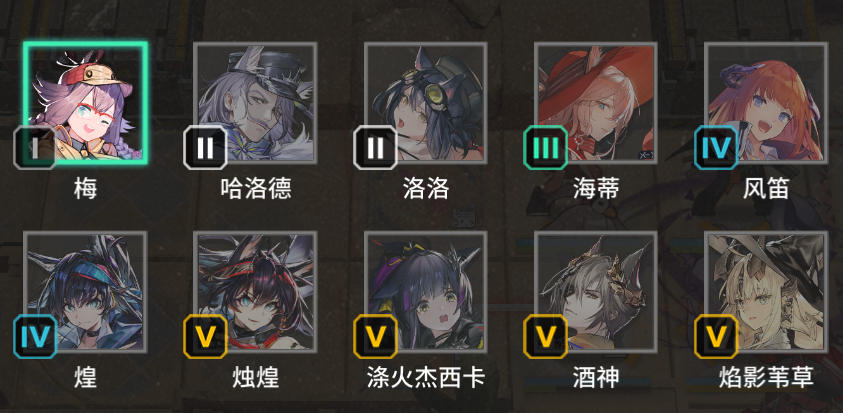Choose the 洛洛 character portrait
The height and width of the screenshot is (413, 843).
pos(426,103)
